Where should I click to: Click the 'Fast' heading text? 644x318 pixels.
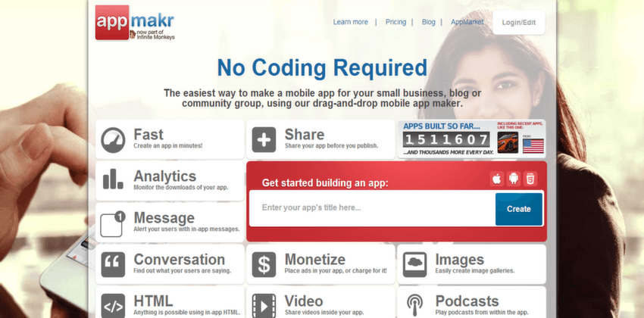tap(148, 134)
